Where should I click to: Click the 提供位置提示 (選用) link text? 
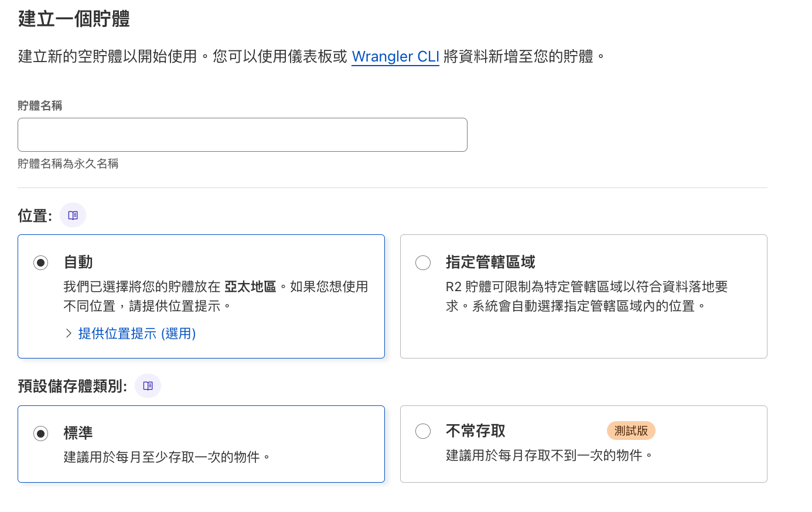point(137,333)
